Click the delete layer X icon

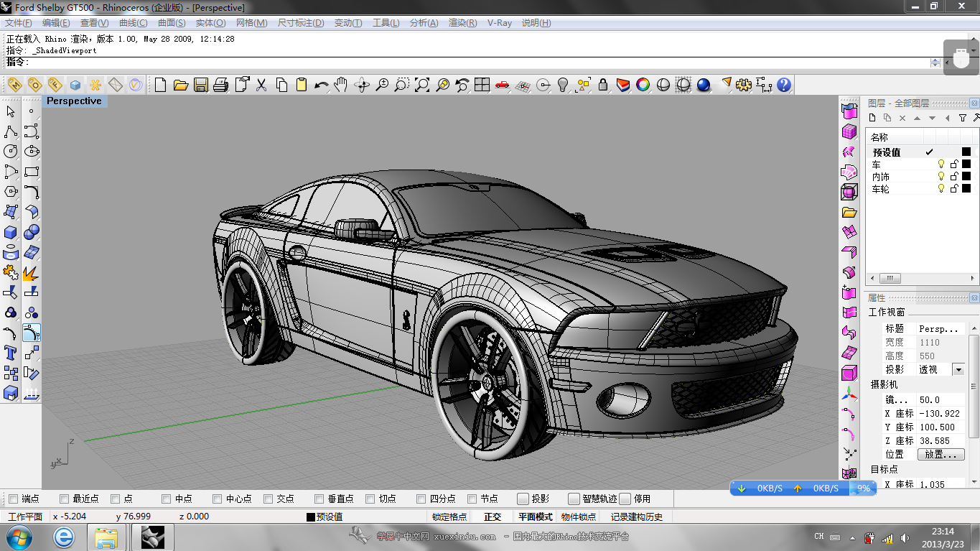coord(902,118)
